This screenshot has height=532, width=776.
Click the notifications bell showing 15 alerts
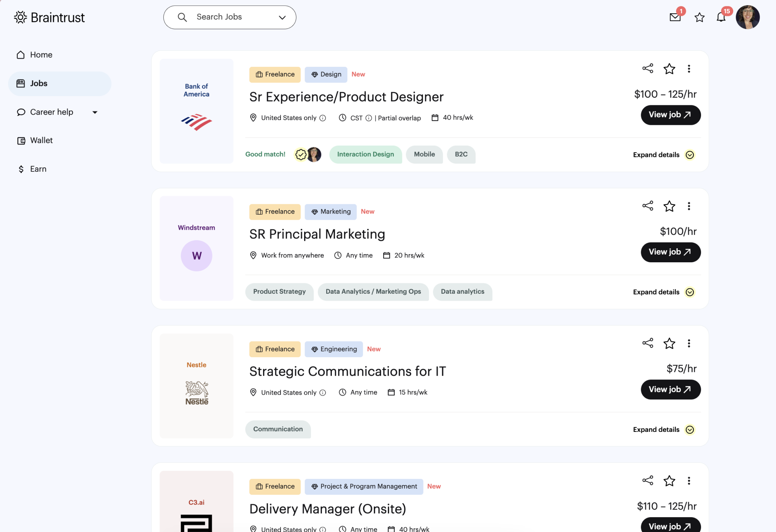(x=721, y=17)
